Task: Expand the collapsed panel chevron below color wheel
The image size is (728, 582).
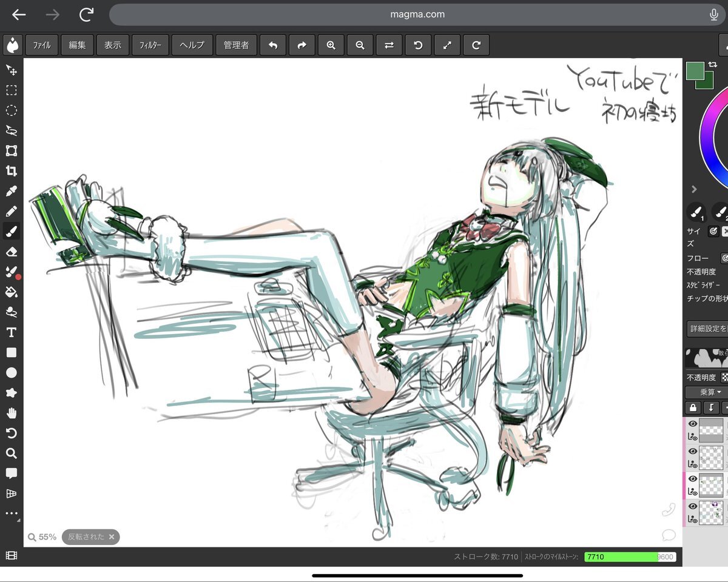Action: [x=694, y=189]
